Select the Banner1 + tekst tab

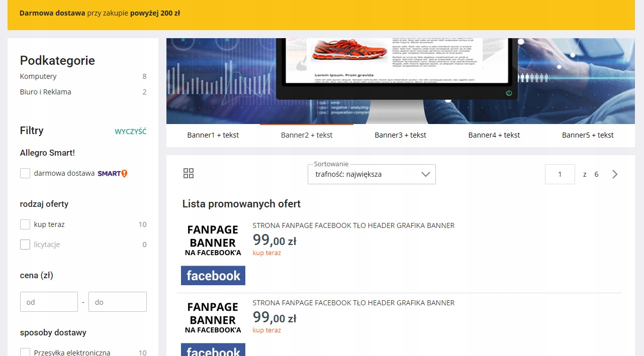213,135
